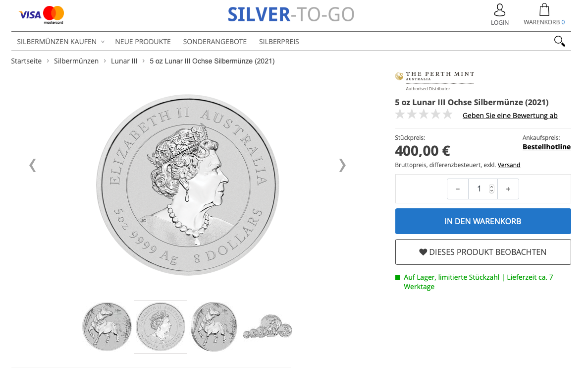Expand the Silbermünzen Kaufen dropdown menu

pos(61,42)
